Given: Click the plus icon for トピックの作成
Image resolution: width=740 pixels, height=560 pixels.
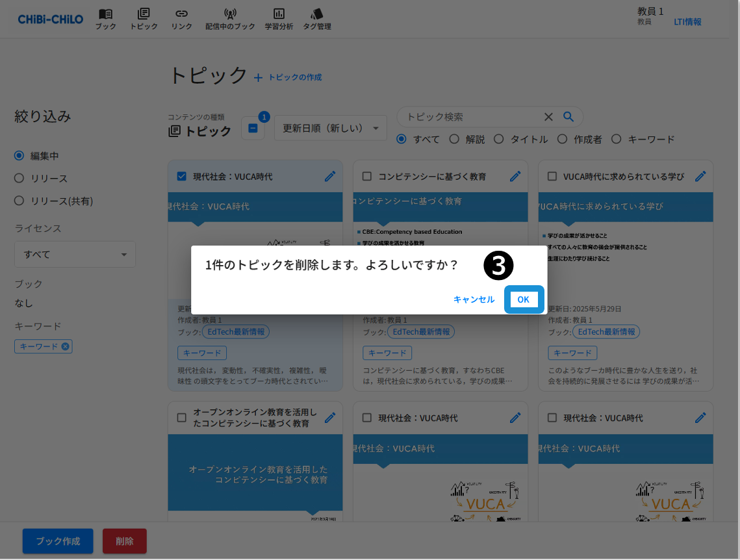Looking at the screenshot, I should tap(258, 77).
